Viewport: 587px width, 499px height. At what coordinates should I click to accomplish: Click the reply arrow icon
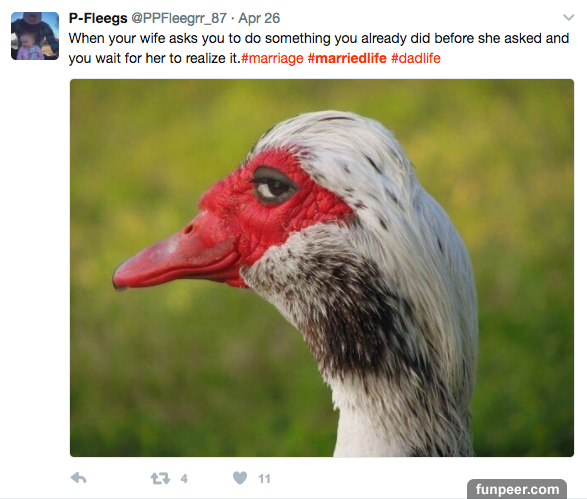pyautogui.click(x=79, y=478)
